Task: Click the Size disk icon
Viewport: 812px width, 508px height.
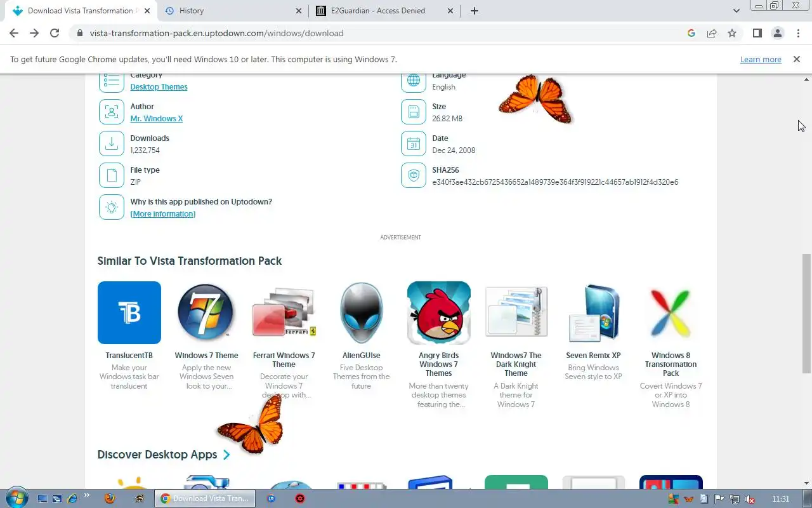Action: [x=414, y=112]
